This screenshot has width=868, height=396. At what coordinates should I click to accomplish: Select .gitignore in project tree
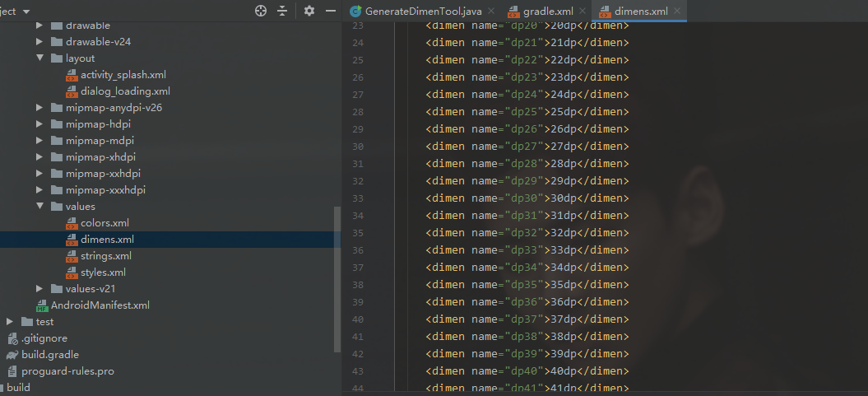click(x=44, y=338)
